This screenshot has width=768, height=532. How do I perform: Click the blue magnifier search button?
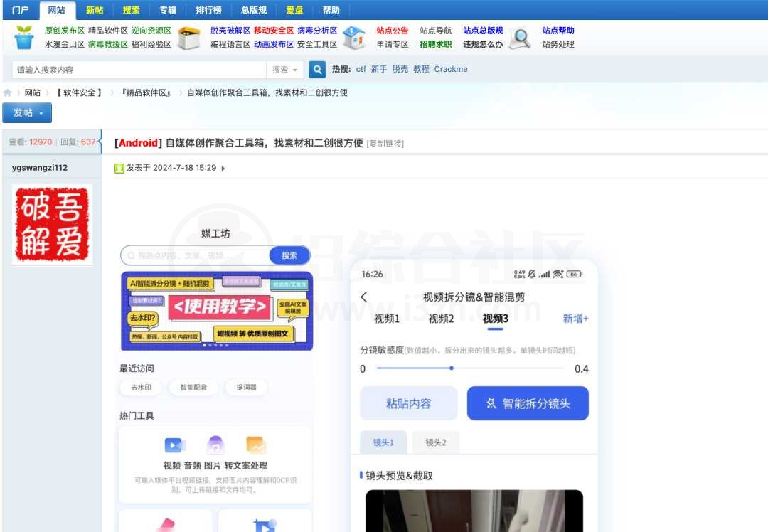click(317, 70)
